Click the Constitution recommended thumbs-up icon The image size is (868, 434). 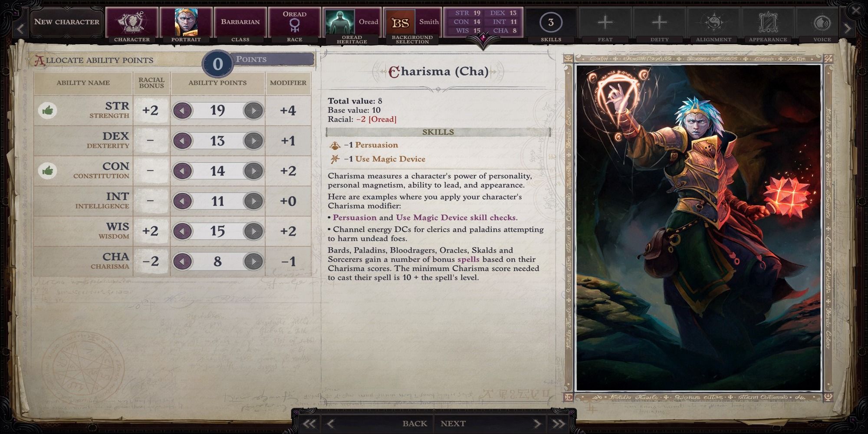pos(48,171)
